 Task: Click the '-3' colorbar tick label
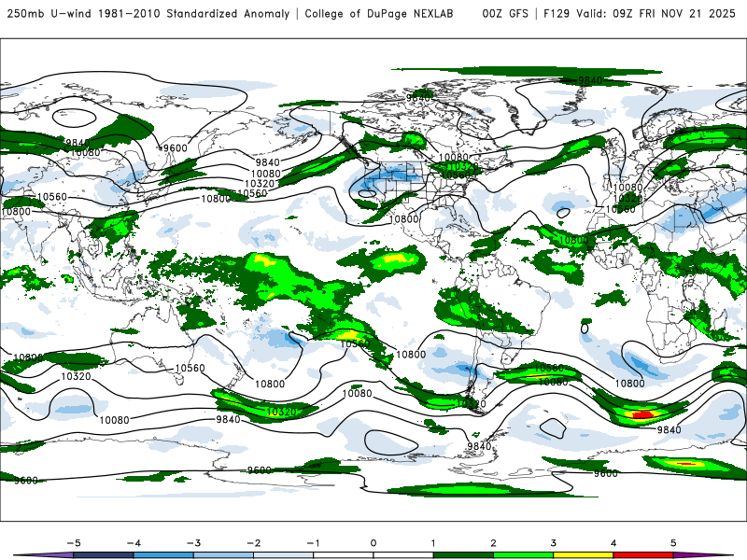pyautogui.click(x=193, y=543)
